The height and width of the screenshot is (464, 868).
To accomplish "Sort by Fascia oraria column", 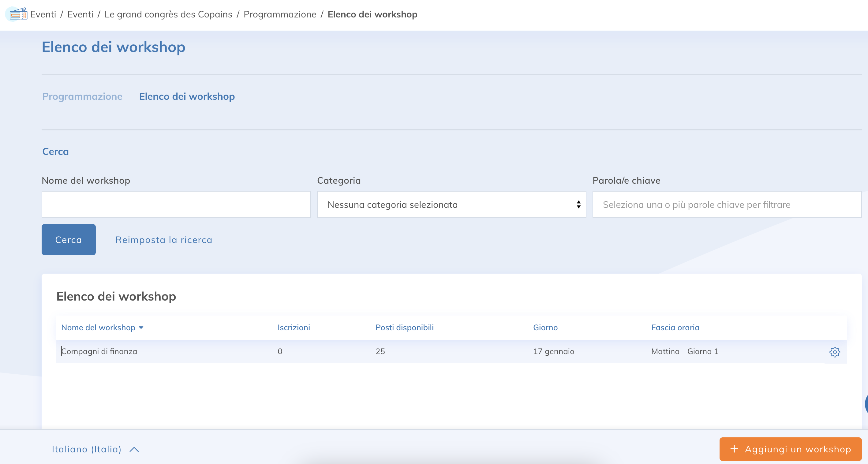I will (675, 327).
